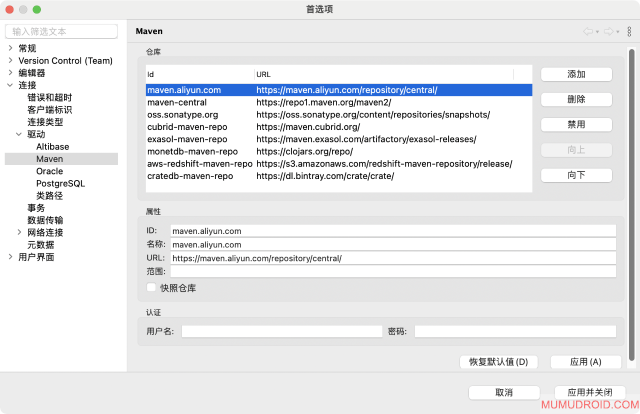Viewport: 640px width, 414px height.
Task: Click the 名称 input field
Action: pyautogui.click(x=393, y=245)
